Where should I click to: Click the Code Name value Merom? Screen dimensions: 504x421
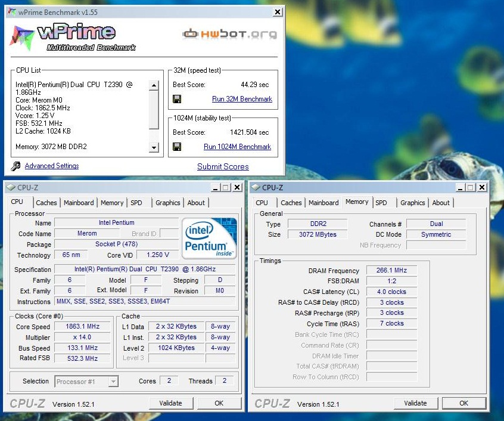87,233
